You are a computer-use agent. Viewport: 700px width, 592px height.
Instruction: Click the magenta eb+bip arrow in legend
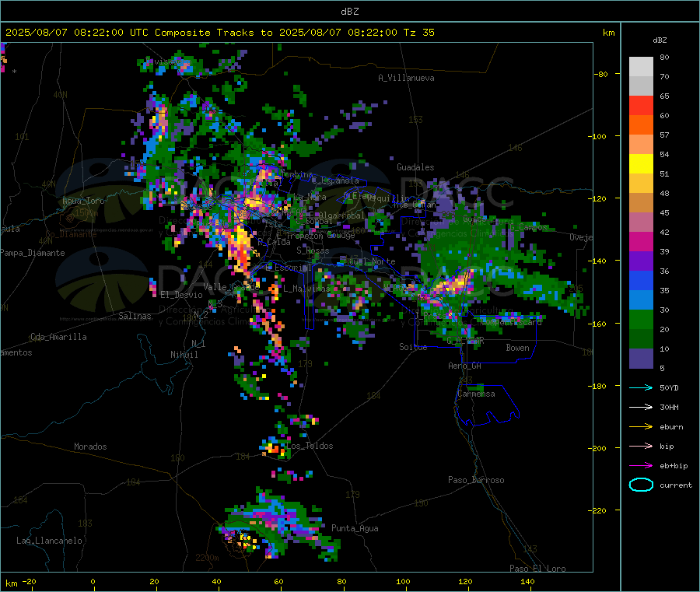[641, 466]
